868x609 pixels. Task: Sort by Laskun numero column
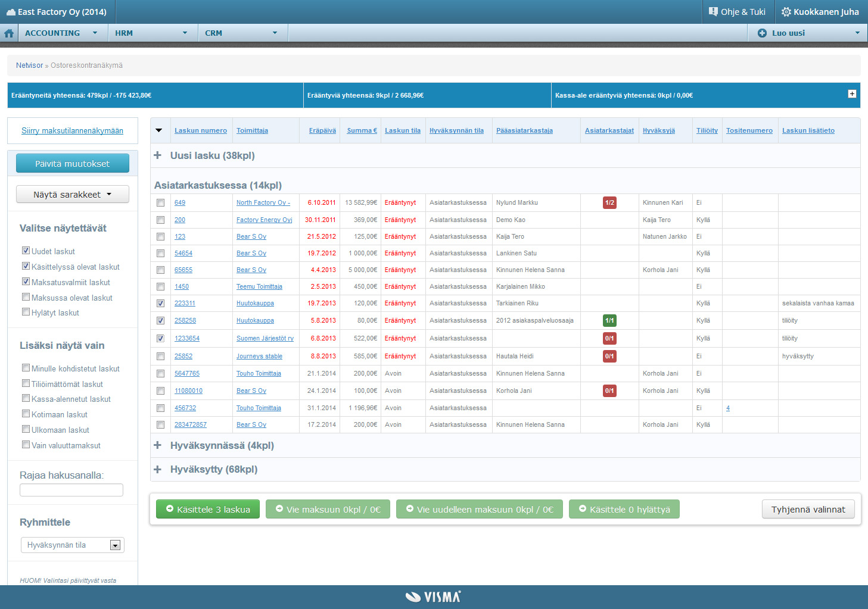click(201, 130)
